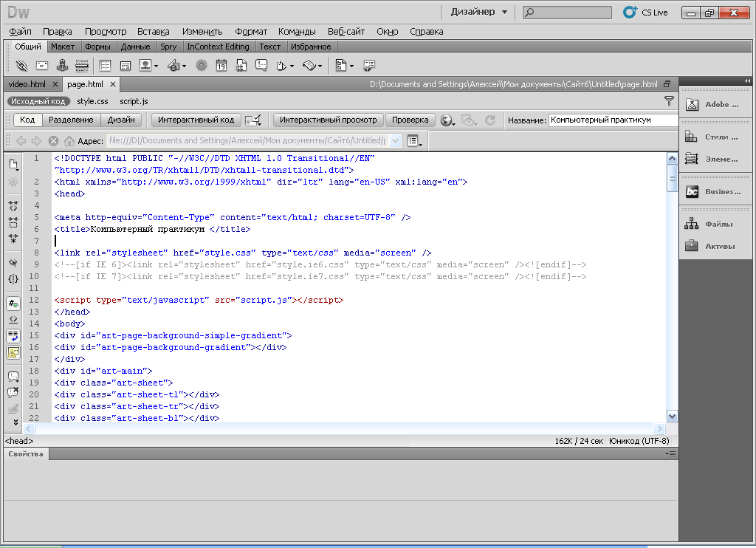Open the Дизайнер workspace dropdown
This screenshot has width=756, height=548.
(478, 12)
